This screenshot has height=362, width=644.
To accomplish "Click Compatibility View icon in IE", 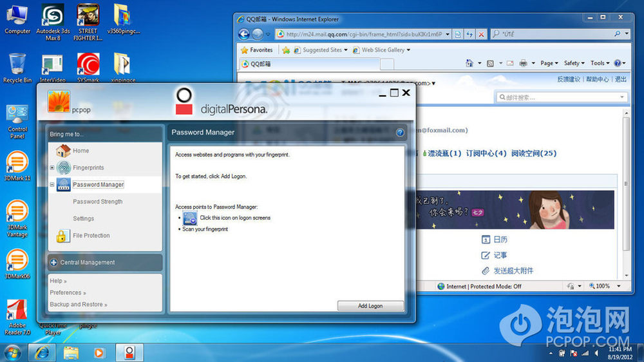I will tap(458, 35).
